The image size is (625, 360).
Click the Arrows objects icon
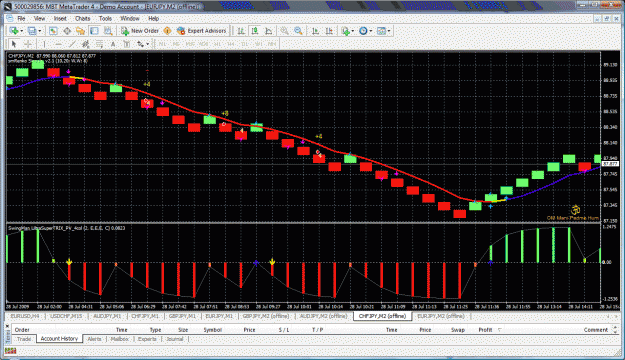[140, 44]
